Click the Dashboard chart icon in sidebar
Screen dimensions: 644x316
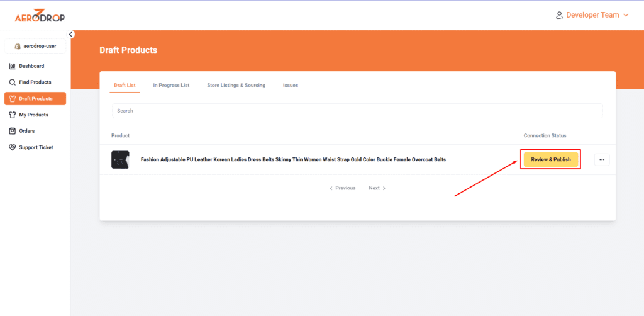point(13,66)
